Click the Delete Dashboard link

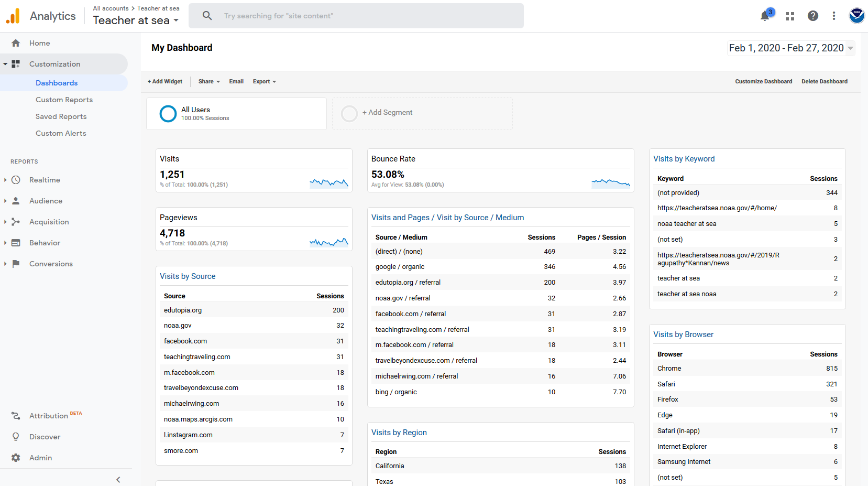[x=825, y=81]
